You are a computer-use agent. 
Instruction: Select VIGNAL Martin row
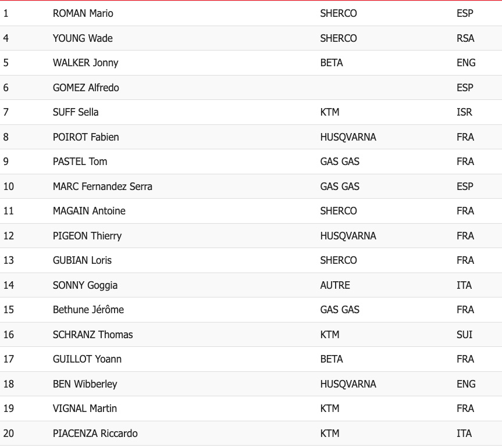[251, 408]
